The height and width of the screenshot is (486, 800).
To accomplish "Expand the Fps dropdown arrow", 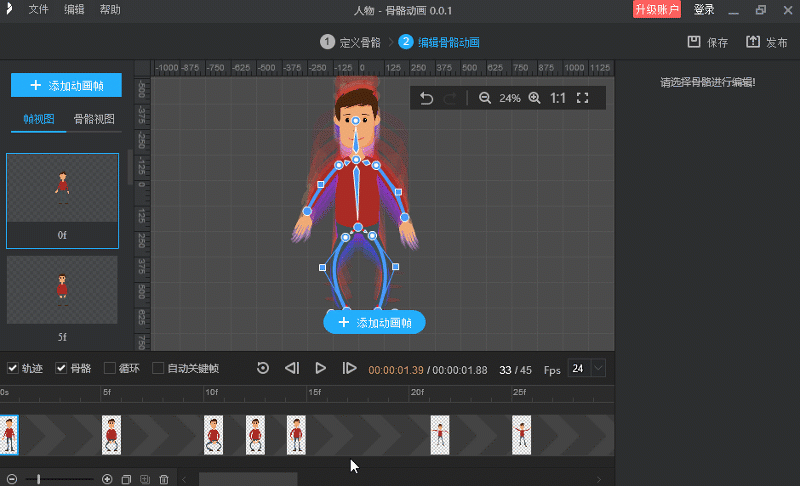I will (x=598, y=368).
